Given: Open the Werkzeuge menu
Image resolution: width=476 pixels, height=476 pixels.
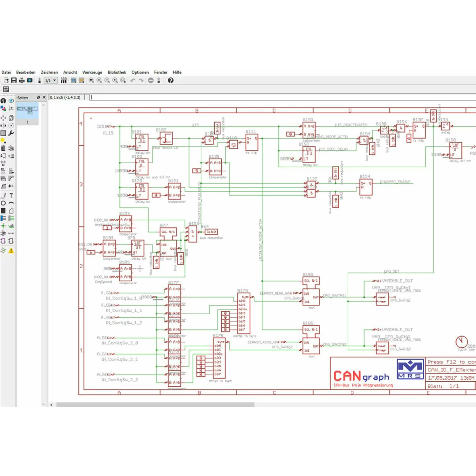Looking at the screenshot, I should 92,72.
